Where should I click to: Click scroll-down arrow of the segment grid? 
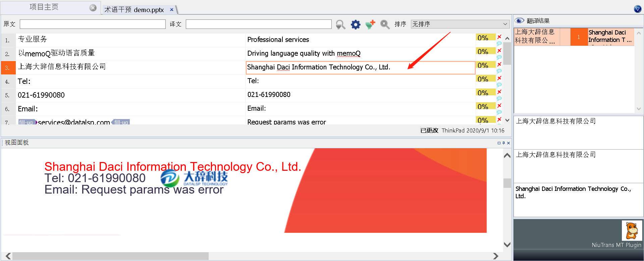point(507,120)
